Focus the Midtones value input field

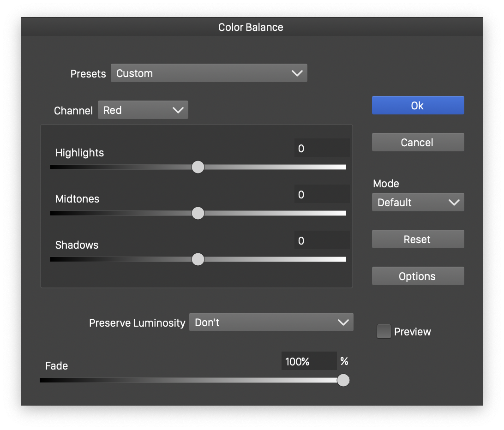click(x=322, y=194)
